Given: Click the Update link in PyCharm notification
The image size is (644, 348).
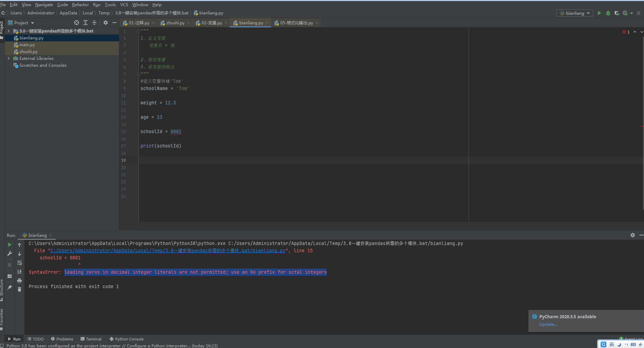Looking at the screenshot, I should 548,324.
